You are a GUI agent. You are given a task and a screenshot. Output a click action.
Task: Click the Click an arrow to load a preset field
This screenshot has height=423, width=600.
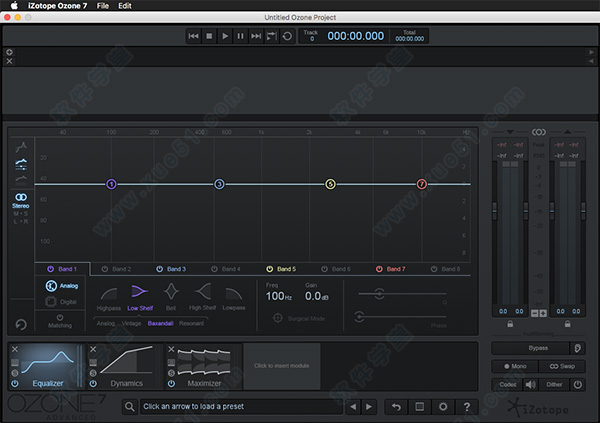(241, 407)
